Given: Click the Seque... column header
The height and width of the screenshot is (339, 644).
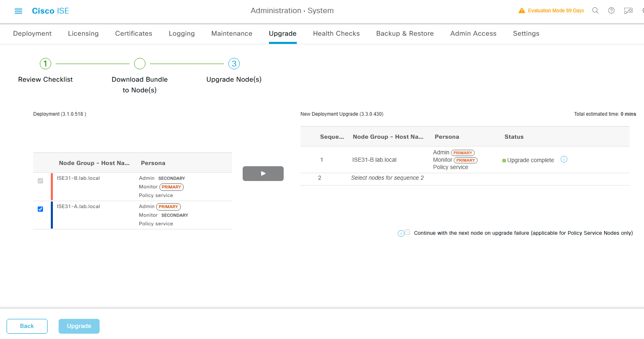Looking at the screenshot, I should pos(332,137).
